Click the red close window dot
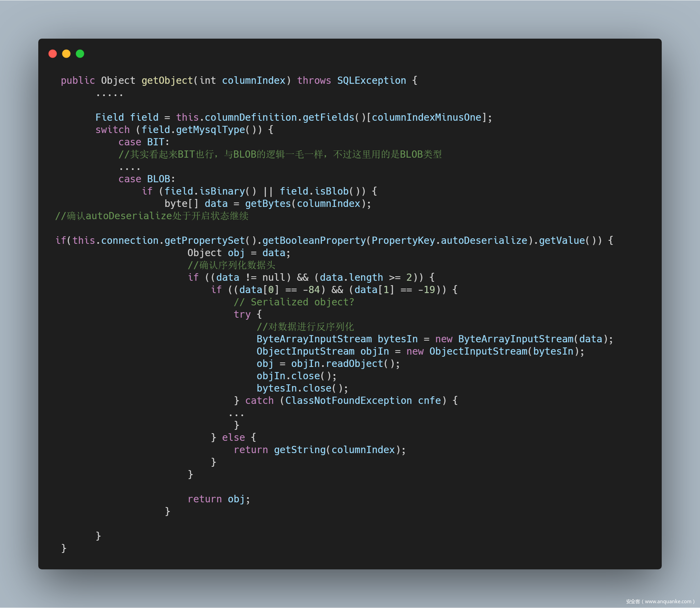Image resolution: width=700 pixels, height=608 pixels. [x=53, y=54]
